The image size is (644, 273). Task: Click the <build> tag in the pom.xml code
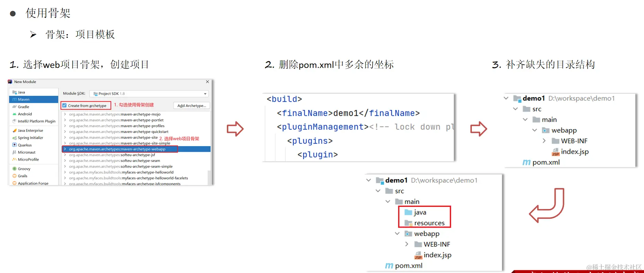tap(284, 99)
